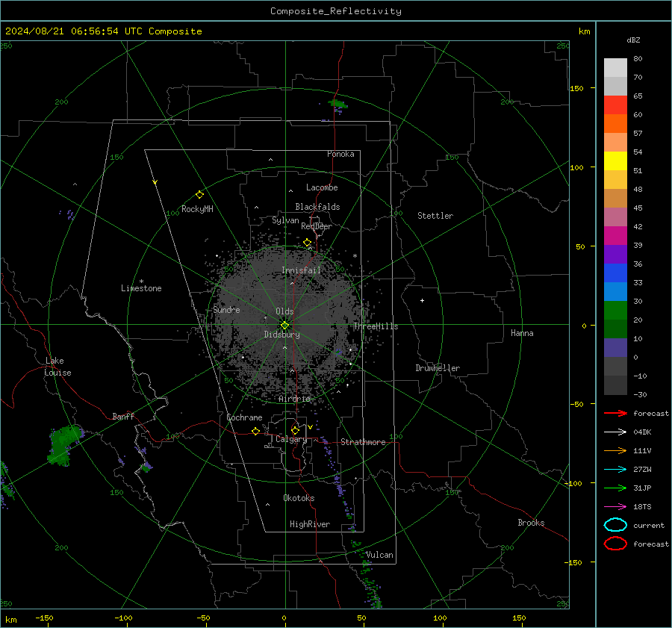Image resolution: width=672 pixels, height=628 pixels.
Task: Click the Stettler city label
Action: tap(435, 216)
